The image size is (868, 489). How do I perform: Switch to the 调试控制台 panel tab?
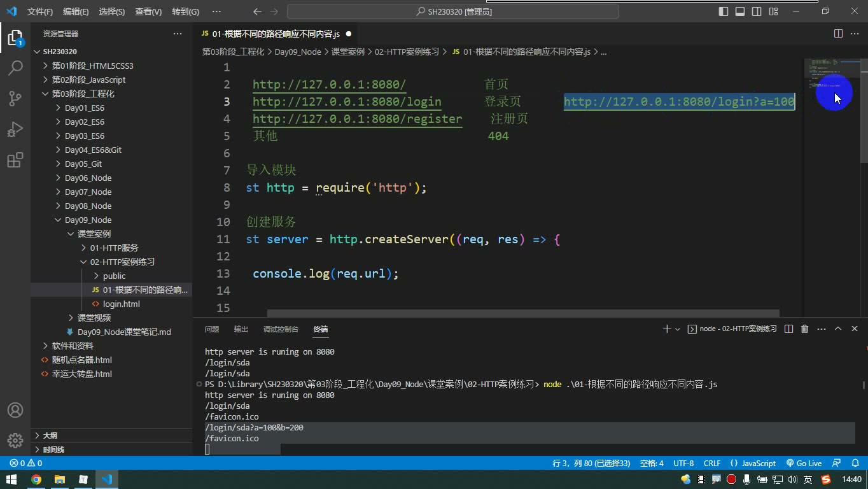(281, 329)
